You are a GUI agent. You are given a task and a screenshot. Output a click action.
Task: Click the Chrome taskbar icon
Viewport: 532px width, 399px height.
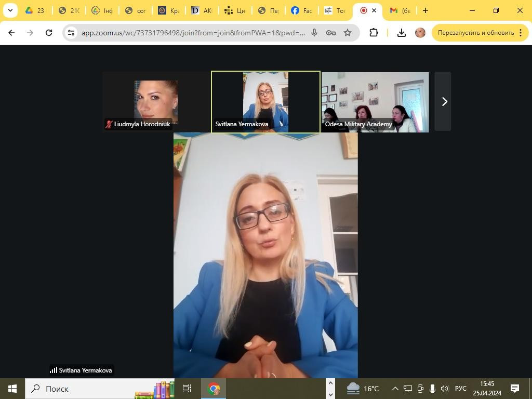click(x=214, y=389)
